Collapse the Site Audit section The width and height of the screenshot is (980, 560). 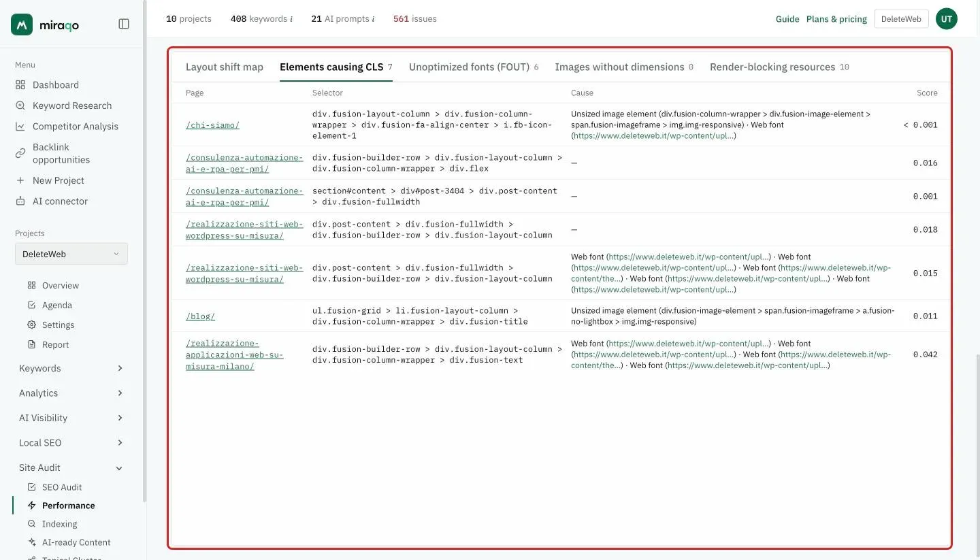tap(71, 467)
